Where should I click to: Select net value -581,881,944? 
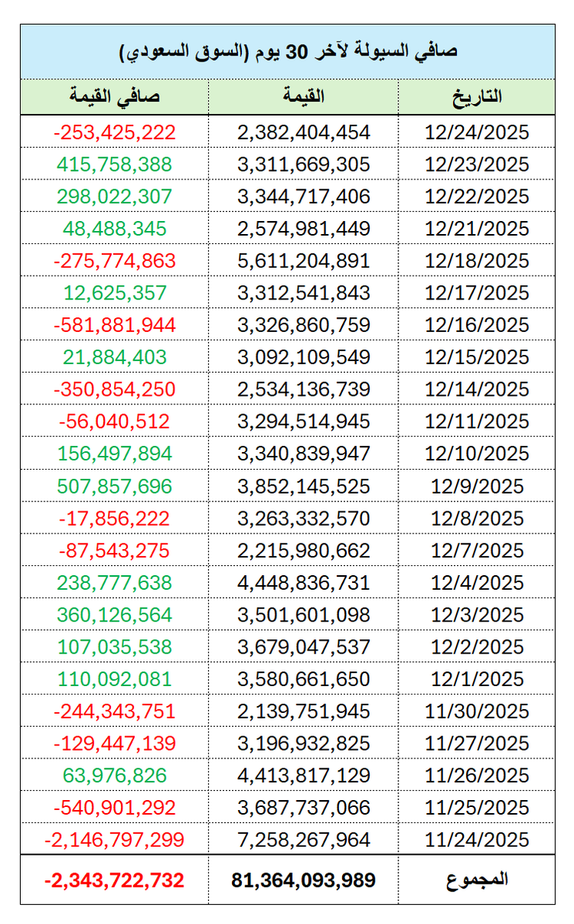point(115,325)
